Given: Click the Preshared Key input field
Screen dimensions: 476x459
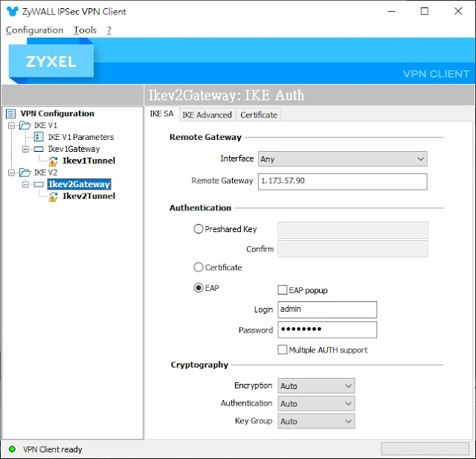Looking at the screenshot, I should (x=353, y=230).
